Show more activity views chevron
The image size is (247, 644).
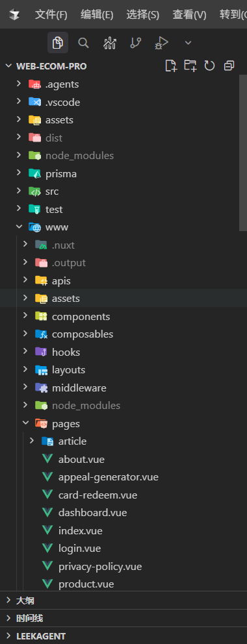coord(188,43)
